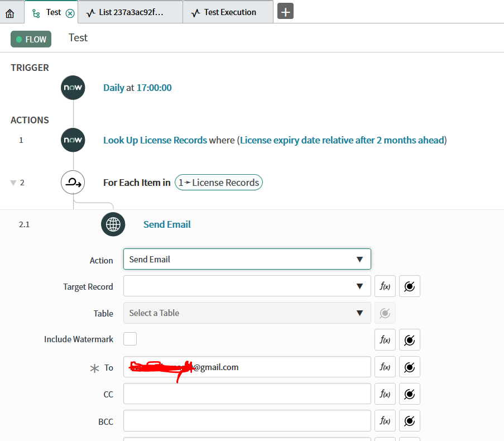Viewport: 504px width, 441px height.
Task: Switch to the Test Execution tab
Action: coord(228,12)
